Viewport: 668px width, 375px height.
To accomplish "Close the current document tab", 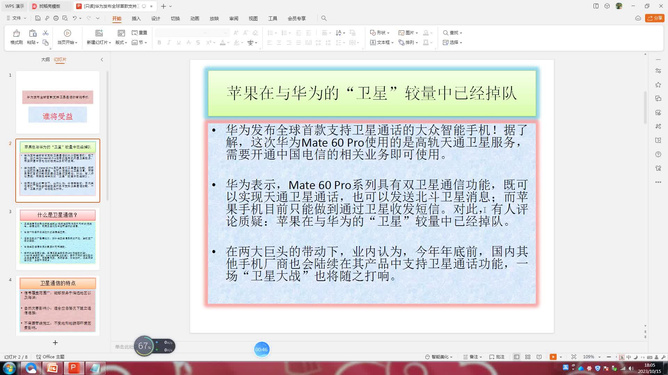I will [152, 6].
